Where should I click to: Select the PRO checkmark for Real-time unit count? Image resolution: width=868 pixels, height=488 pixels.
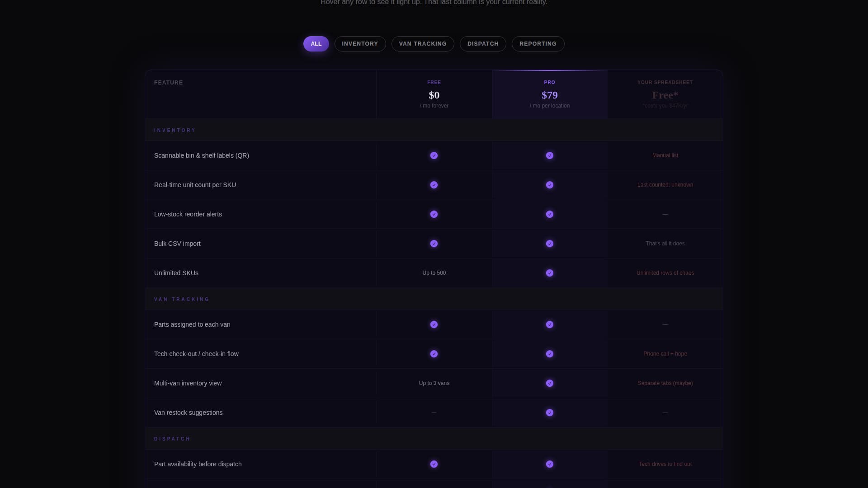[550, 185]
